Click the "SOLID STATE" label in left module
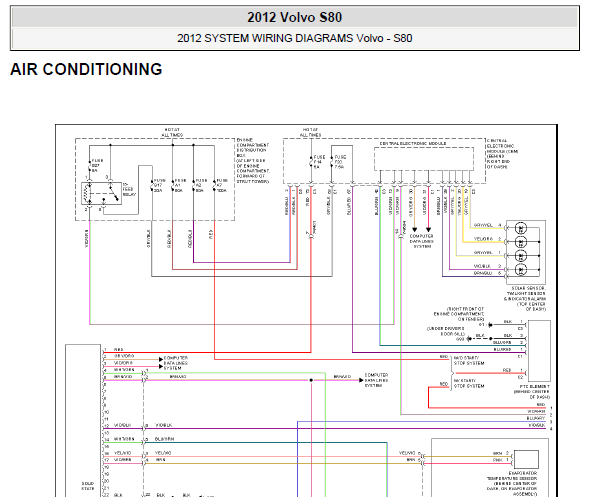This screenshot has height=497, width=603. [x=88, y=486]
